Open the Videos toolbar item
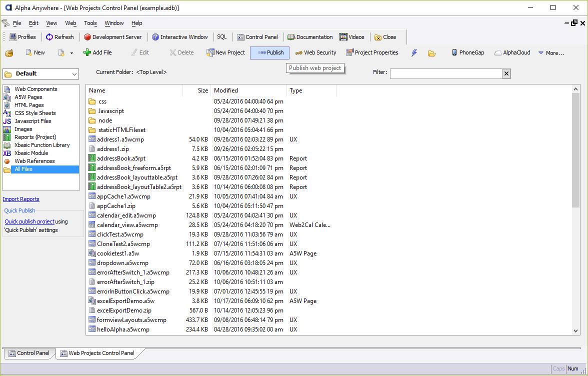Screen dimensions: 588x376 pos(352,37)
